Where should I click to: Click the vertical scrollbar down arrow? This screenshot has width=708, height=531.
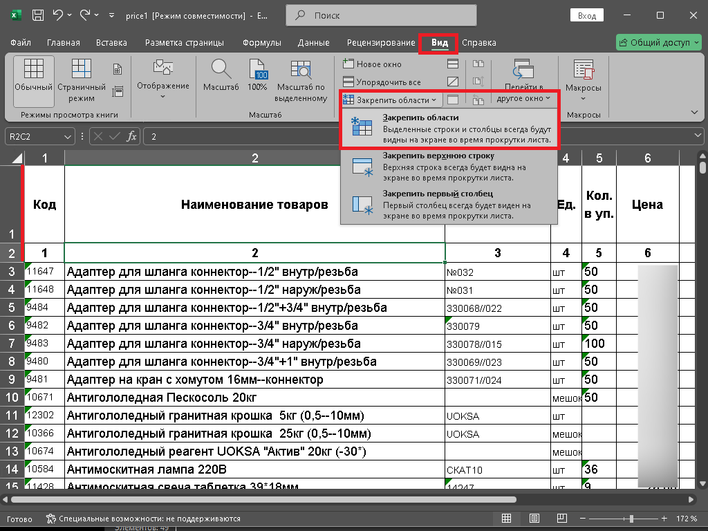703,484
